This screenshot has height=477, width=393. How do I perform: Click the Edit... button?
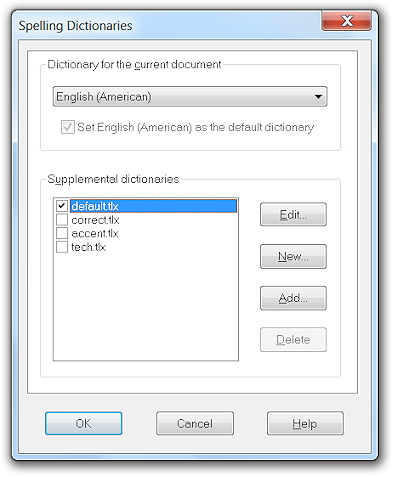(293, 214)
